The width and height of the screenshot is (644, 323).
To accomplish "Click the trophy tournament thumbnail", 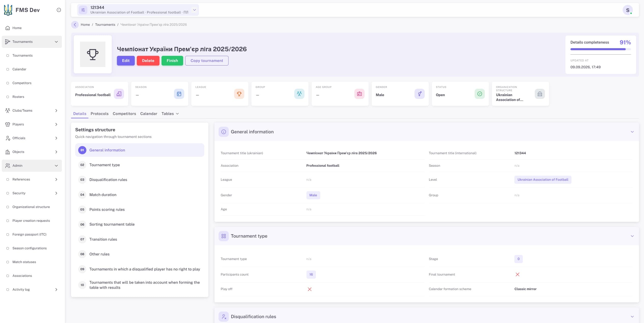I will [x=93, y=54].
